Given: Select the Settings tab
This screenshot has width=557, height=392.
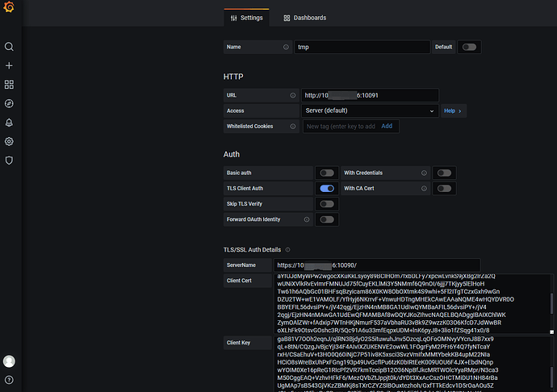Looking at the screenshot, I should click(246, 18).
